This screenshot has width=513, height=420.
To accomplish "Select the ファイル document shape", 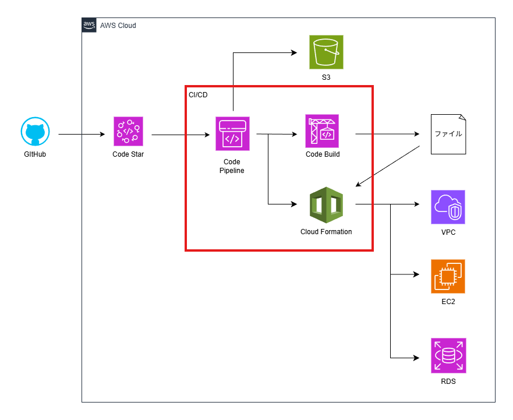I will 448,134.
